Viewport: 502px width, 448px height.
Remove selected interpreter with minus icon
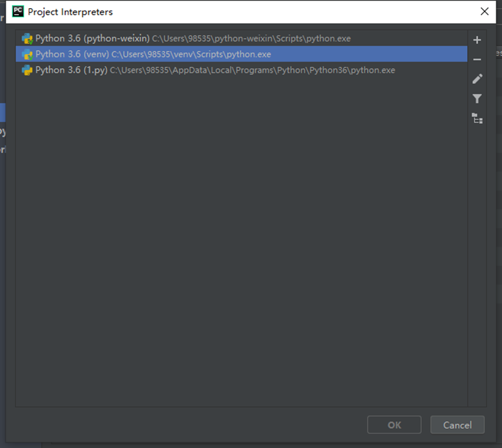point(477,60)
